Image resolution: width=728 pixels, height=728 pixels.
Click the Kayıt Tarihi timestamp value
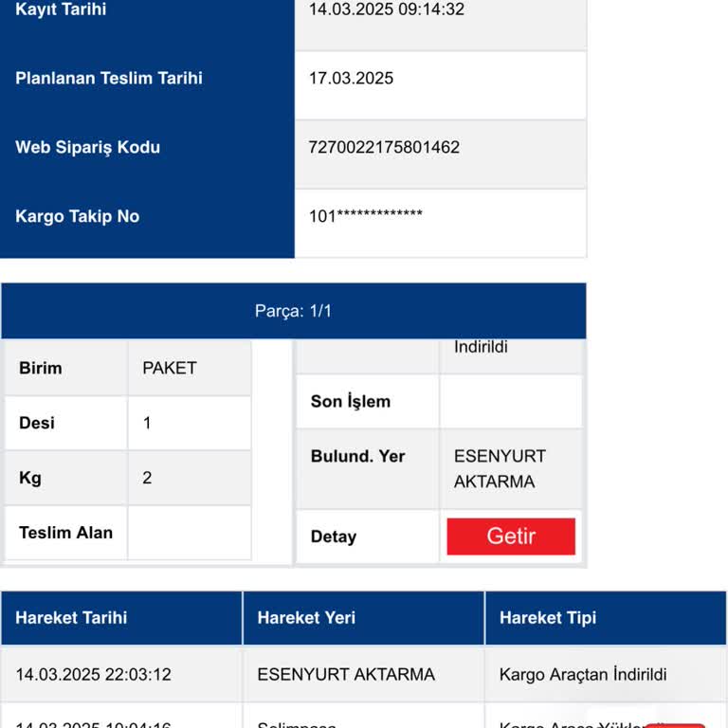pos(387,9)
